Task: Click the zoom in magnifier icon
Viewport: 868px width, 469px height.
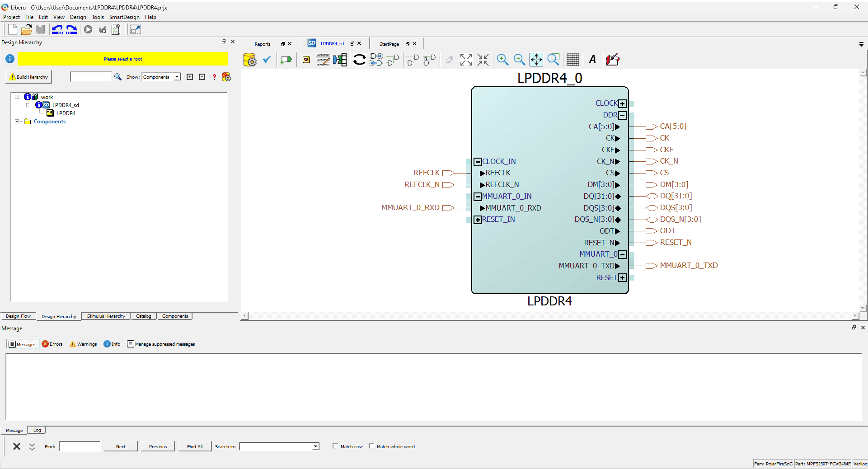Action: pos(502,60)
